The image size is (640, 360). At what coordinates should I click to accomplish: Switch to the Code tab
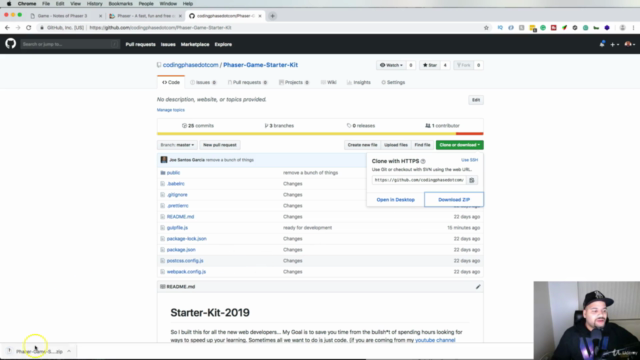tap(171, 82)
